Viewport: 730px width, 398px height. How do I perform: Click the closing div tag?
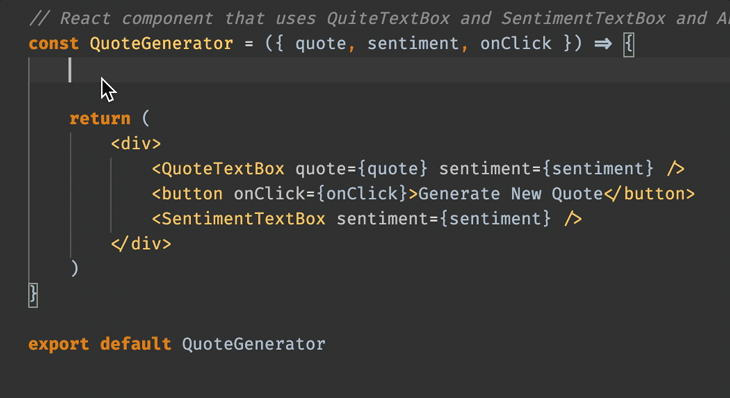coord(141,244)
